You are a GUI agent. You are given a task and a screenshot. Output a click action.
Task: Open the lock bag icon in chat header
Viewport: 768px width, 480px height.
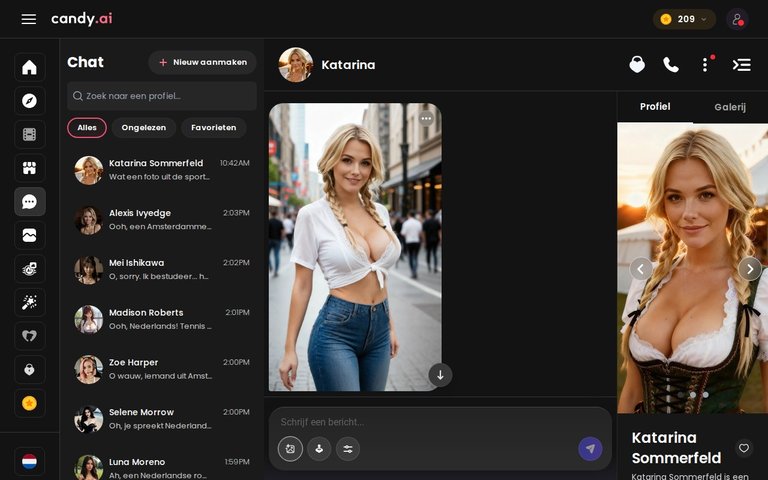pos(637,65)
